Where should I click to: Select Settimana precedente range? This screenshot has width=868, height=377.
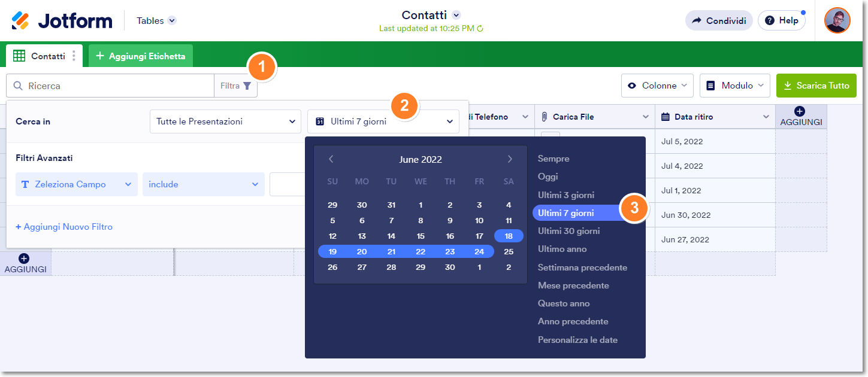coord(582,267)
